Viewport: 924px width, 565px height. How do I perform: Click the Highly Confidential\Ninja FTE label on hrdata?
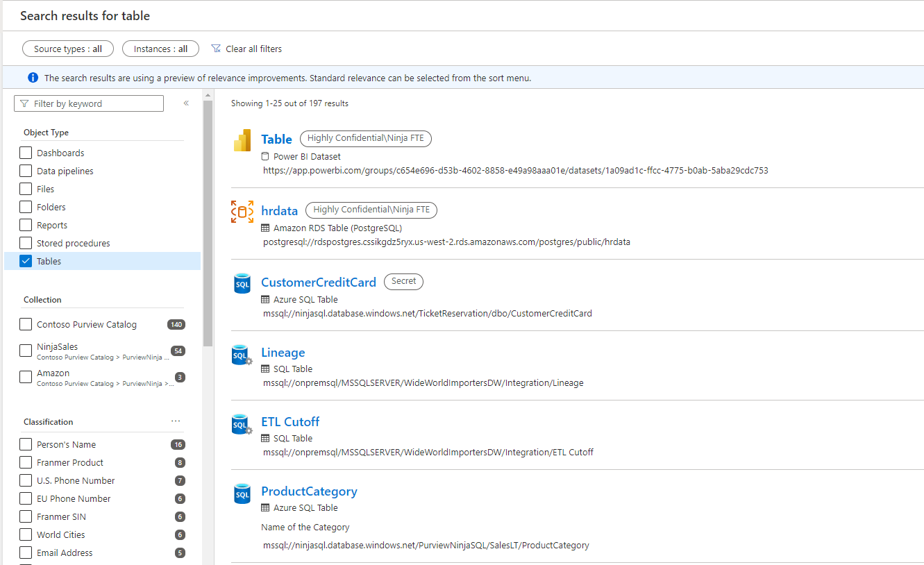371,210
